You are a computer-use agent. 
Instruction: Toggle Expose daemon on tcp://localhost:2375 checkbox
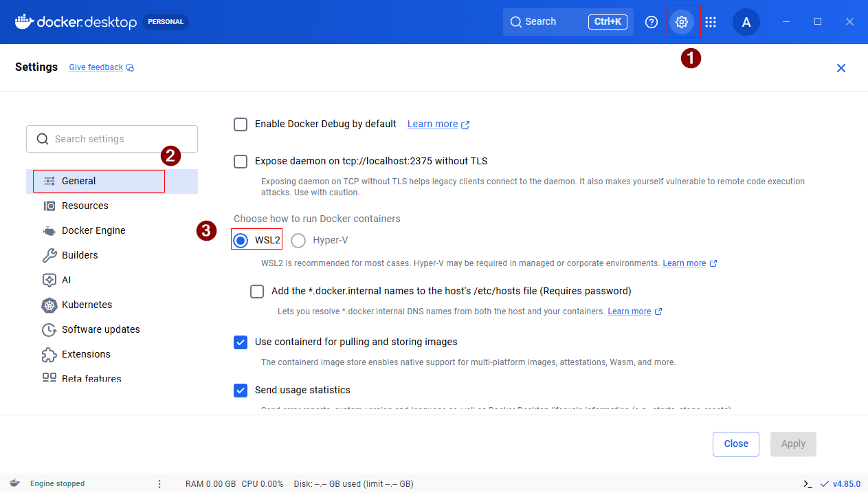[x=241, y=162]
